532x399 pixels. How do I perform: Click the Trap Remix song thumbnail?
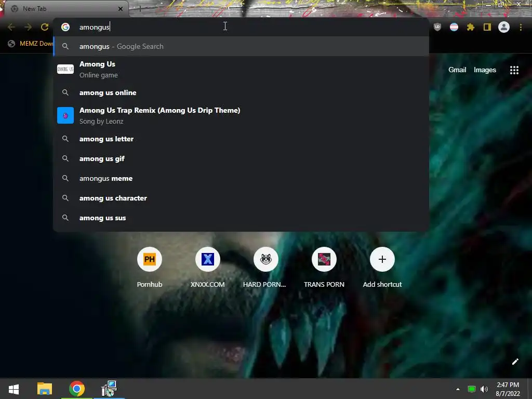65,115
